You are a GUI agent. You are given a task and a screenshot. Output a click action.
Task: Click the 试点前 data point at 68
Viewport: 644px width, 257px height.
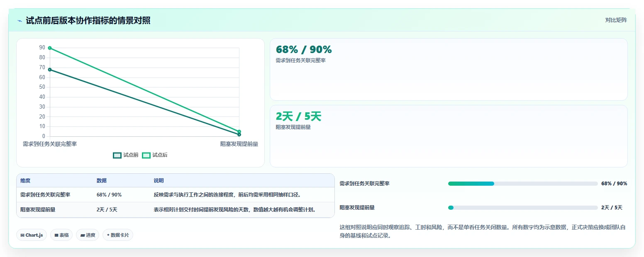point(50,70)
